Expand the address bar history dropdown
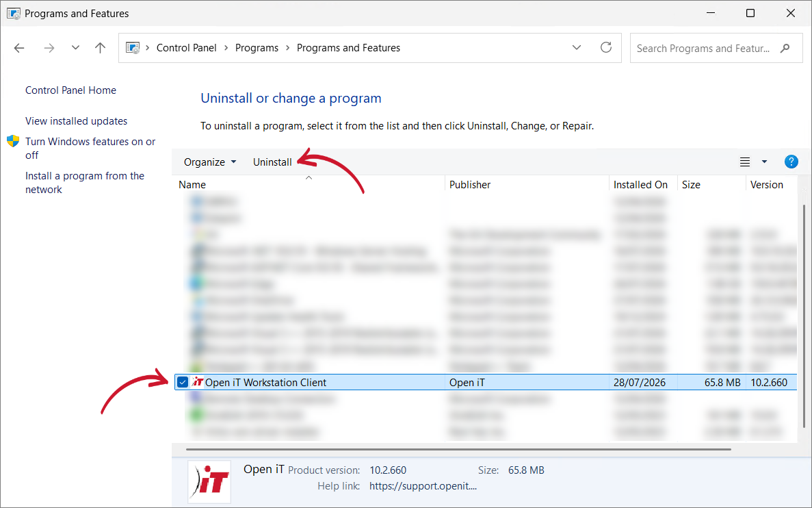Image resolution: width=812 pixels, height=508 pixels. click(x=577, y=48)
